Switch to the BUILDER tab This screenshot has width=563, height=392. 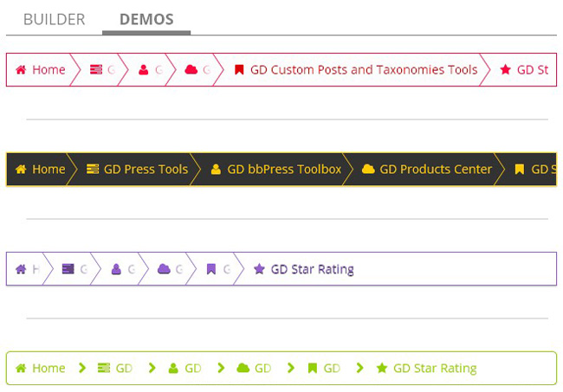tap(54, 19)
